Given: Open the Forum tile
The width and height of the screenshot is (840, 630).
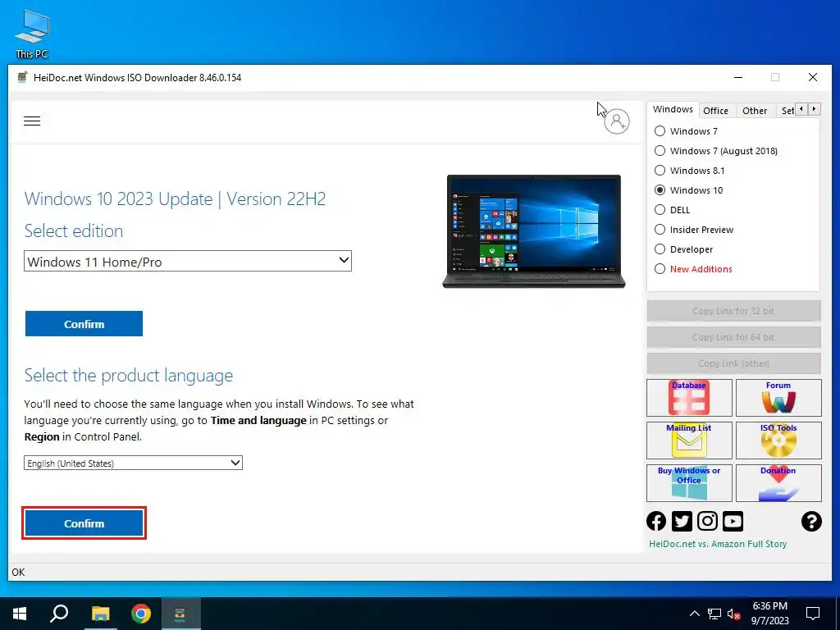Looking at the screenshot, I should coord(778,398).
